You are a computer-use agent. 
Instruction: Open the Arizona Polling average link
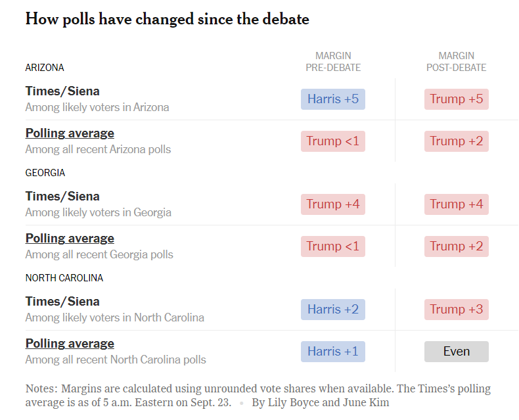[x=70, y=133]
